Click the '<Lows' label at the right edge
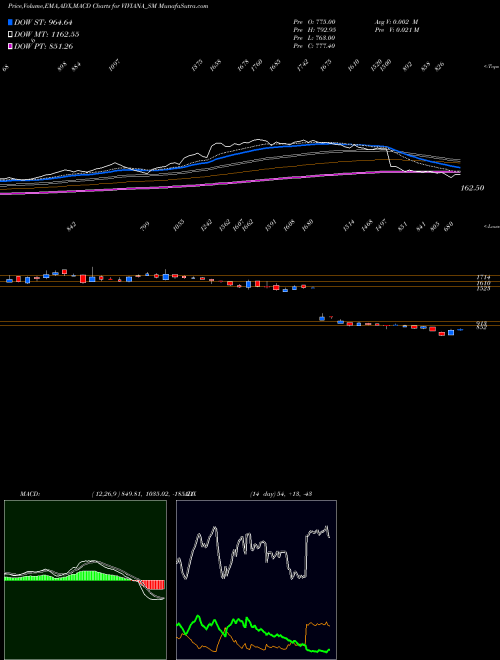Screen dimensions: 500x660 492,226
